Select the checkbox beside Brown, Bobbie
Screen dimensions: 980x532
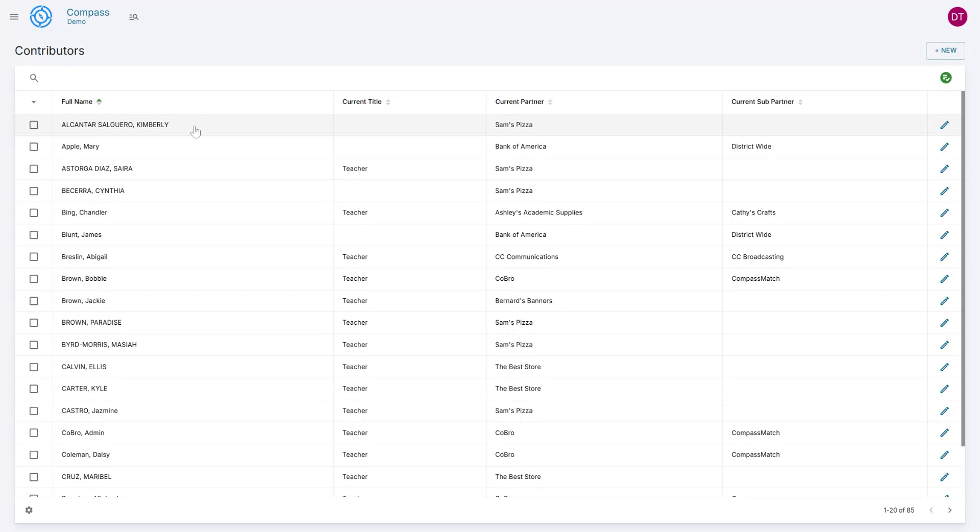[x=34, y=279]
